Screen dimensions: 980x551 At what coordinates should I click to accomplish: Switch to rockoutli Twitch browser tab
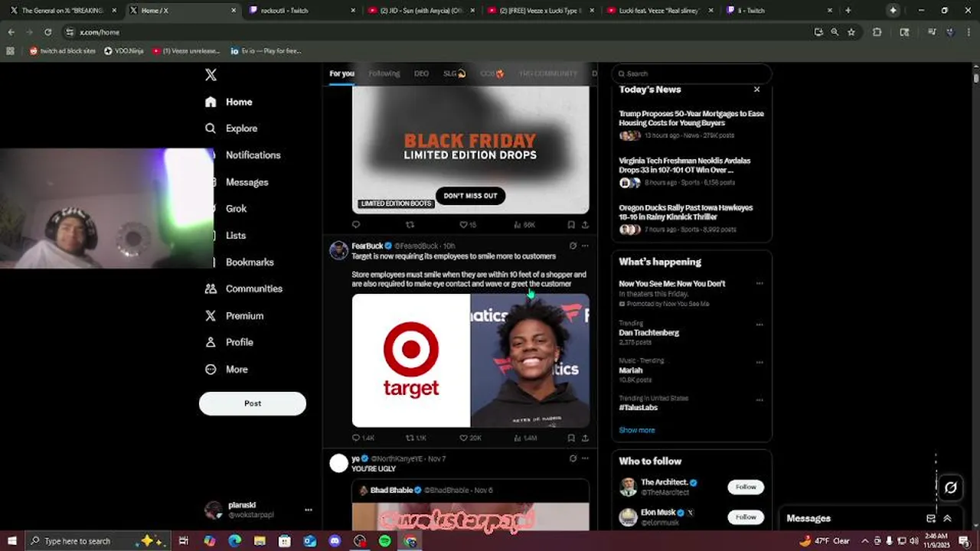[x=301, y=11]
